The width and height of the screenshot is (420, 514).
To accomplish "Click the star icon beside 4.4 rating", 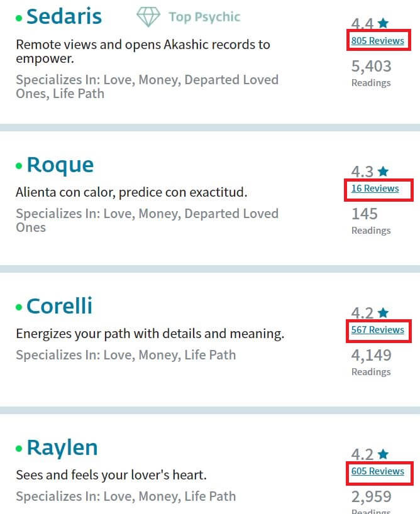I will pyautogui.click(x=383, y=23).
